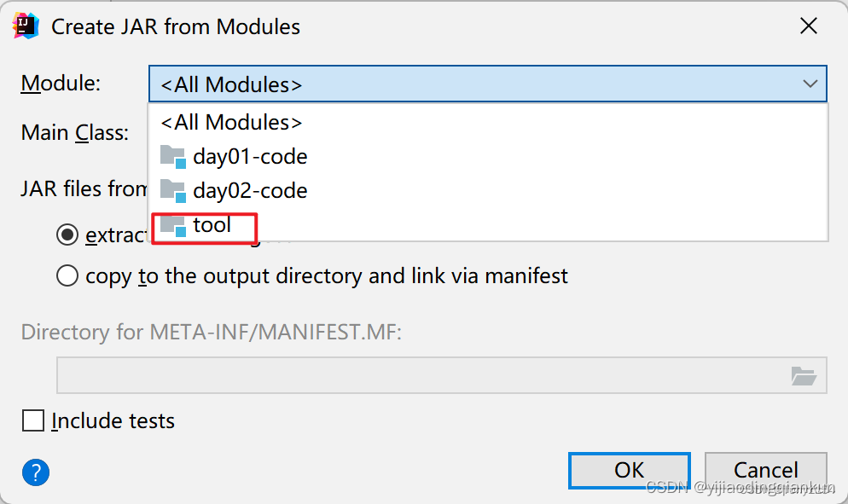The image size is (848, 504).
Task: Open help with the question mark icon
Action: 36,472
